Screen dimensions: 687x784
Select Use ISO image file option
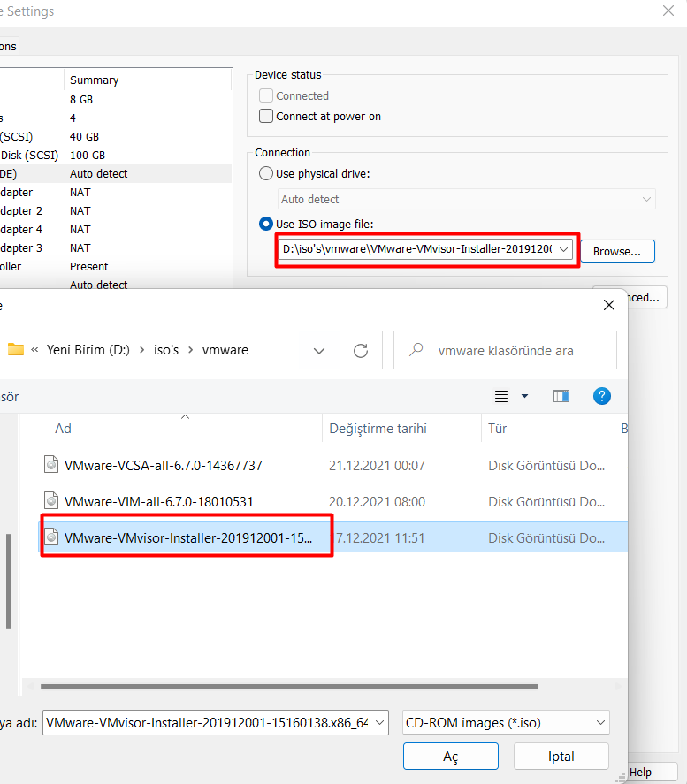[266, 224]
